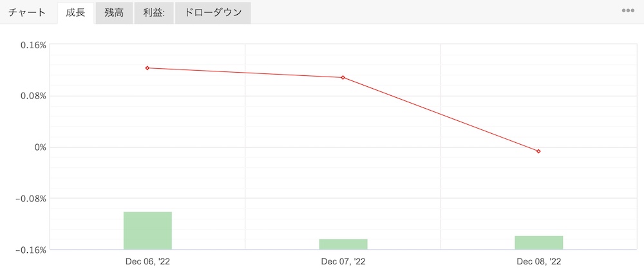Click the 0.16% y-axis label
Image resolution: width=644 pixels, height=276 pixels.
pos(33,45)
